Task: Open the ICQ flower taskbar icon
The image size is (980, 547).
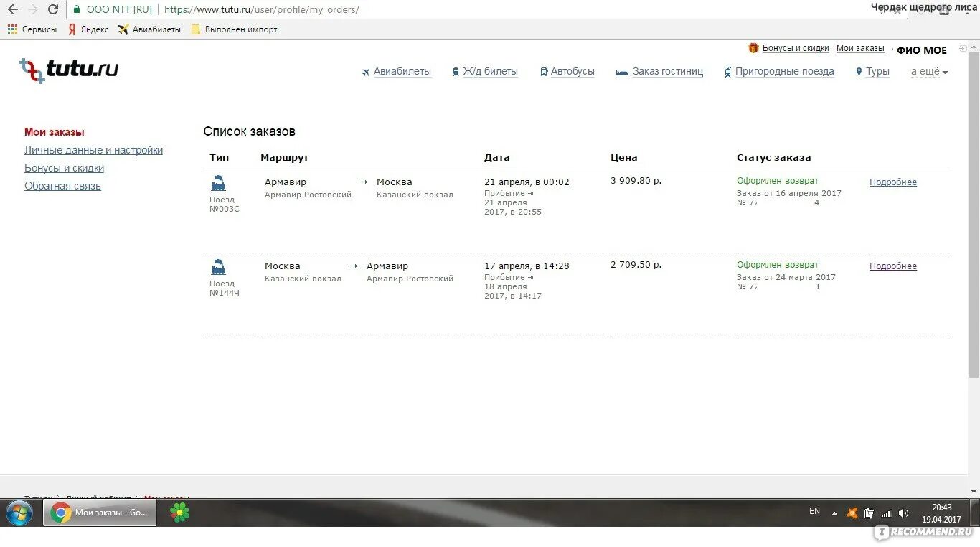Action: pyautogui.click(x=179, y=513)
